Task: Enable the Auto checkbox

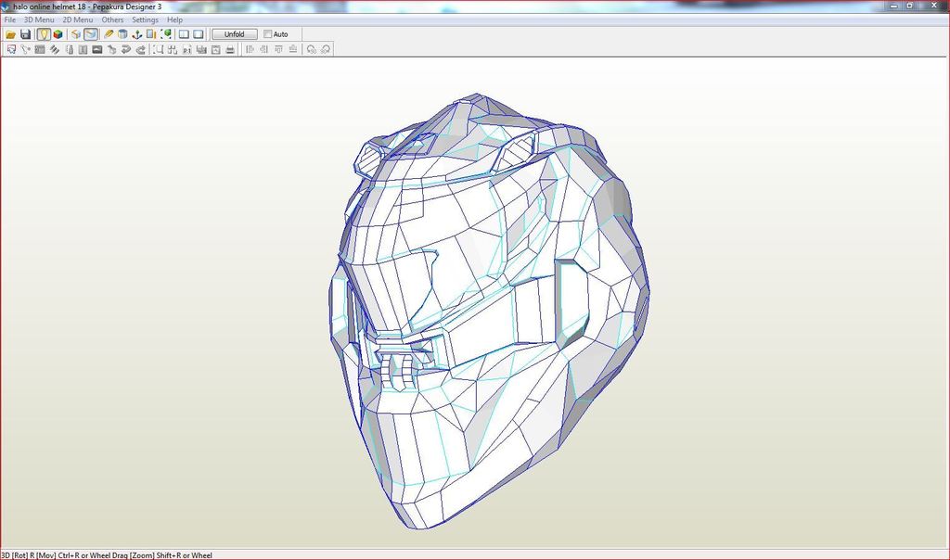Action: pyautogui.click(x=268, y=34)
